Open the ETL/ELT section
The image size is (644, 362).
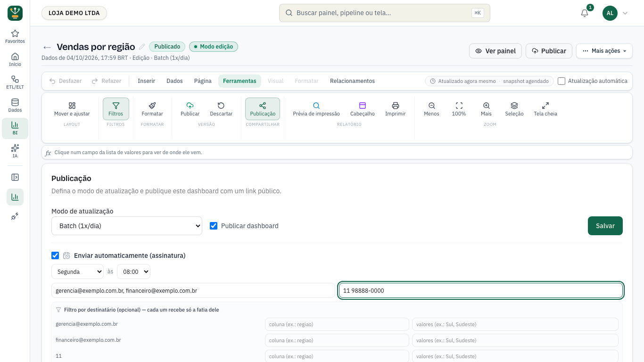[15, 82]
